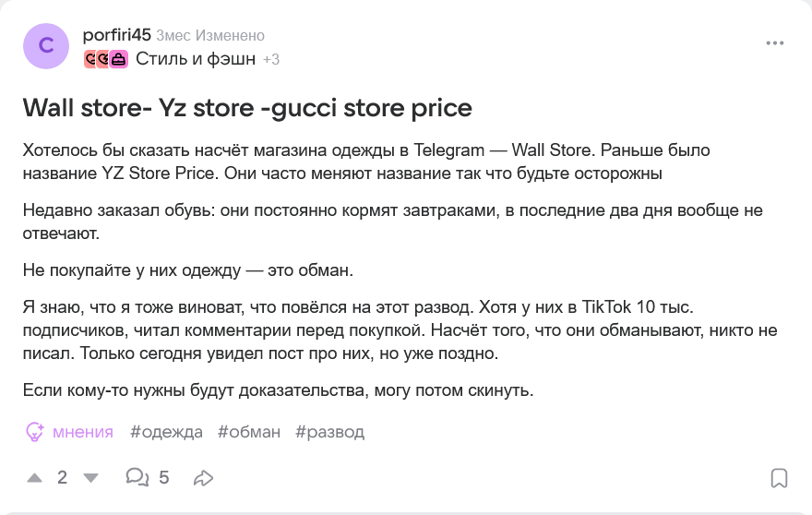The width and height of the screenshot is (812, 515).
Task: Share the post with arrow icon
Action: pos(203,478)
